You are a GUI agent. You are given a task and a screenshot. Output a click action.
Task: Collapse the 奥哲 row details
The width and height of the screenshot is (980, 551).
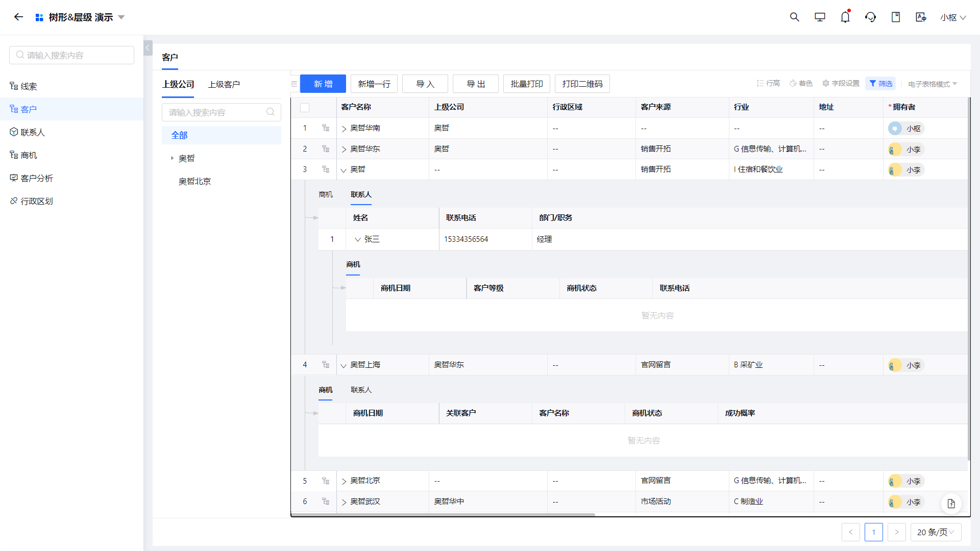tap(344, 170)
